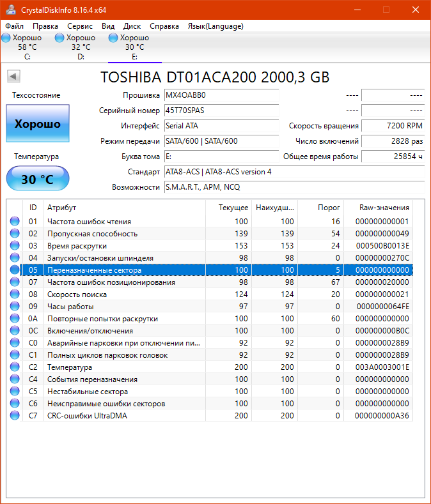Viewport: 431px width, 504px height.
Task: Click status orb for attribute C4 row
Action: (x=15, y=379)
